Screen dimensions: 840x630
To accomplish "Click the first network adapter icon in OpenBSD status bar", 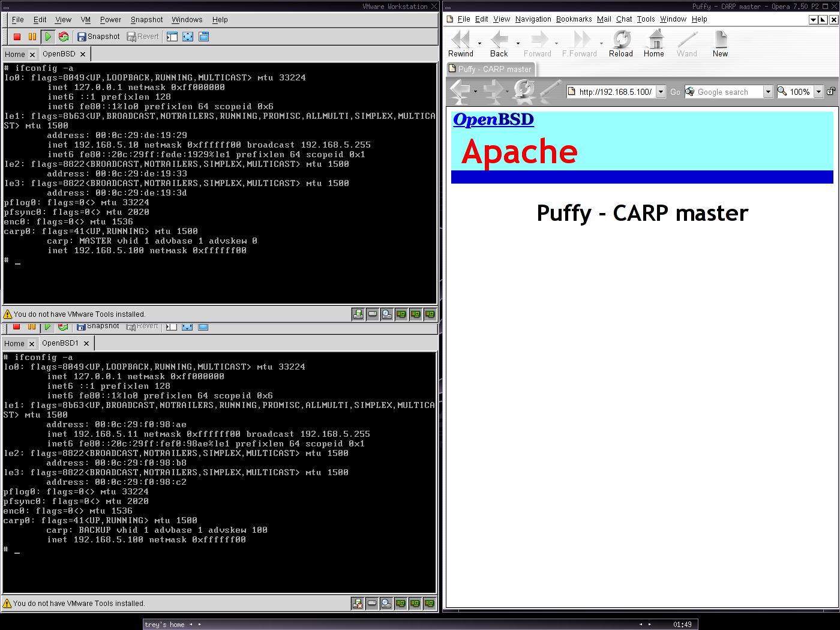I will [x=401, y=314].
